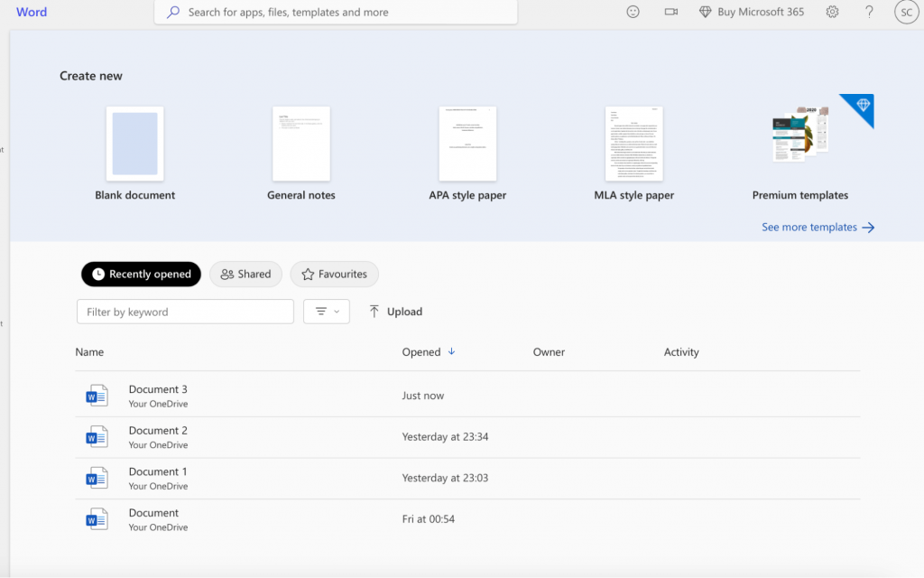Click the 'Yesterday at 23:03' opened time
This screenshot has height=578, width=924.
coord(445,479)
